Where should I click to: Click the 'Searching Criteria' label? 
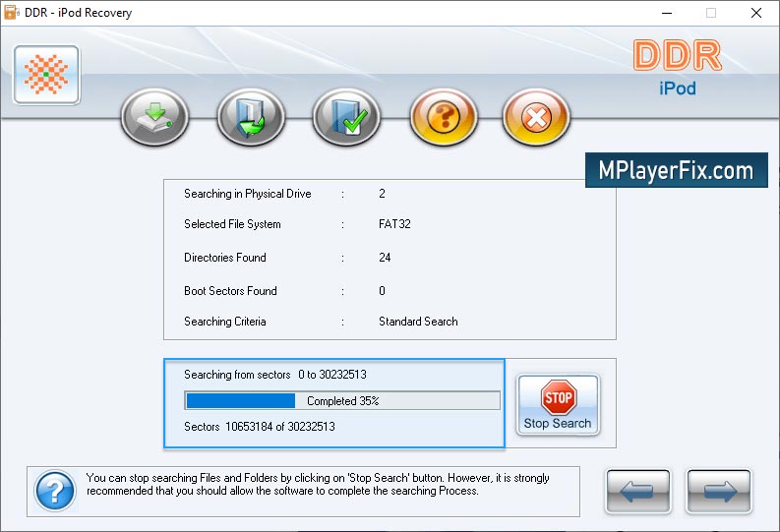(x=225, y=322)
